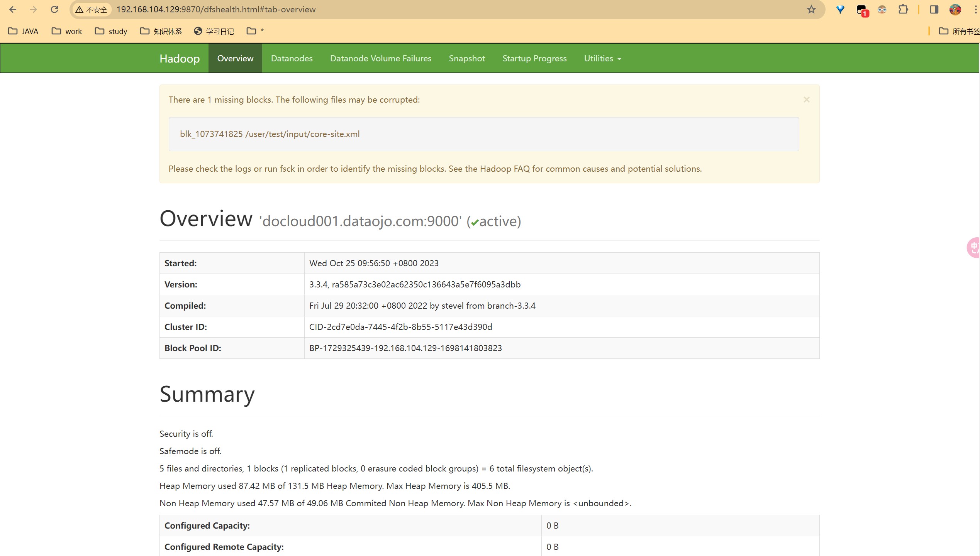
Task: Open the Snapshot page
Action: [466, 58]
